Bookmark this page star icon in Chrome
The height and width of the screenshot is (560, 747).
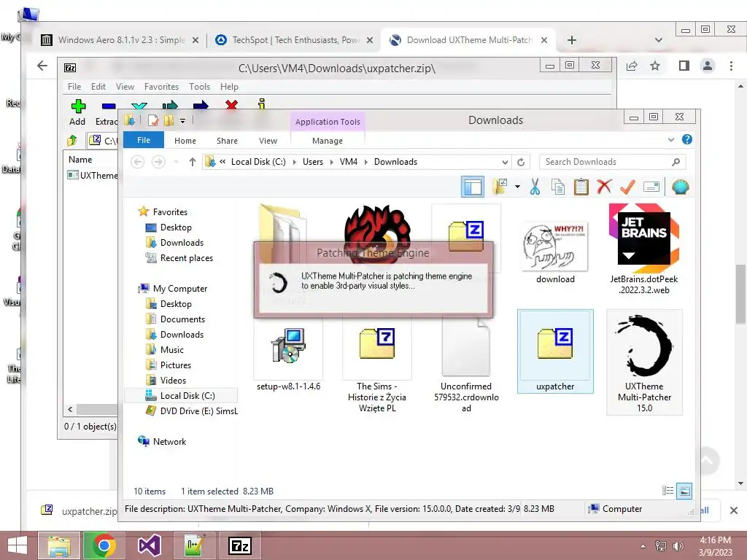click(x=655, y=66)
